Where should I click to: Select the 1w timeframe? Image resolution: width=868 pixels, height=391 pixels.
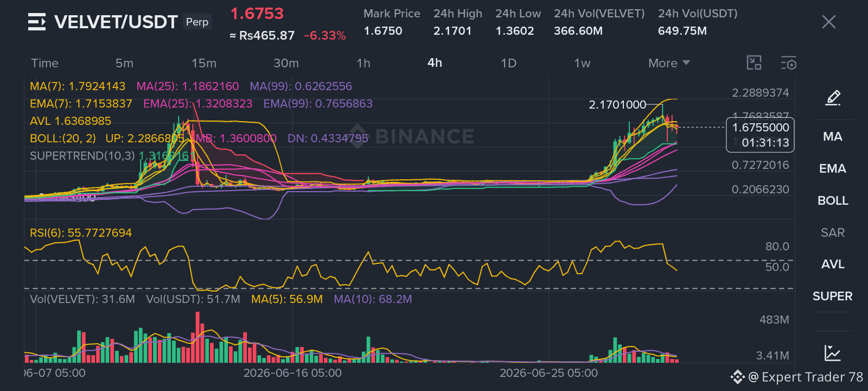point(582,63)
